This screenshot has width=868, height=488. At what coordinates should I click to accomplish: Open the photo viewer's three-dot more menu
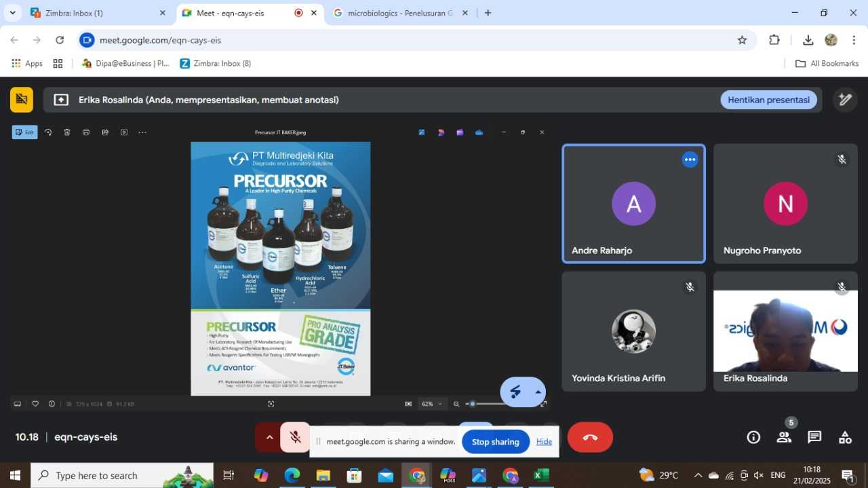point(142,132)
